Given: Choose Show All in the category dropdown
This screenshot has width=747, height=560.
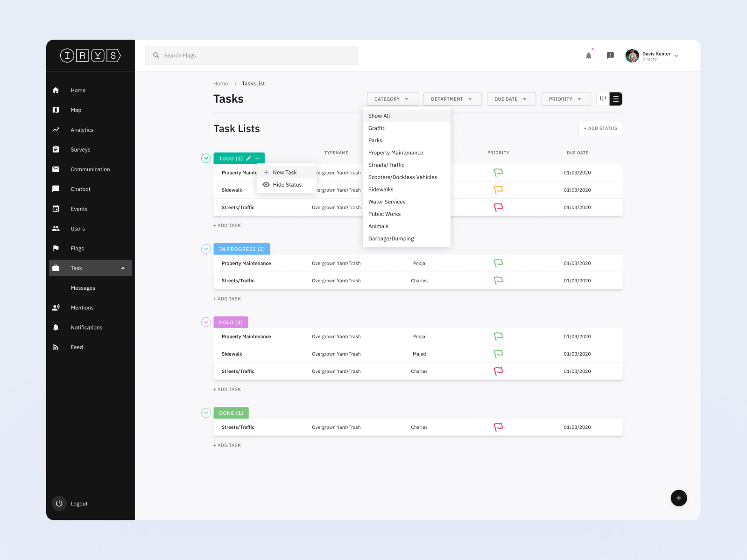Looking at the screenshot, I should [379, 116].
